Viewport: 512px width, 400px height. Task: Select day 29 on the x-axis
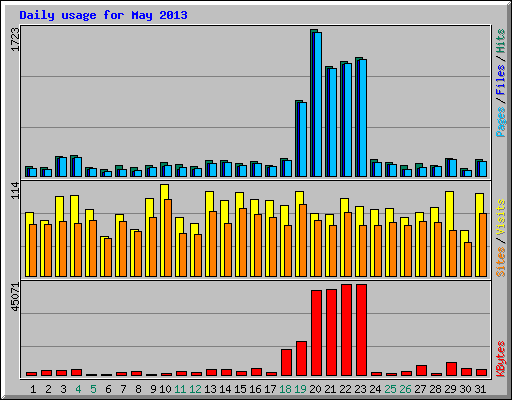tap(450, 389)
